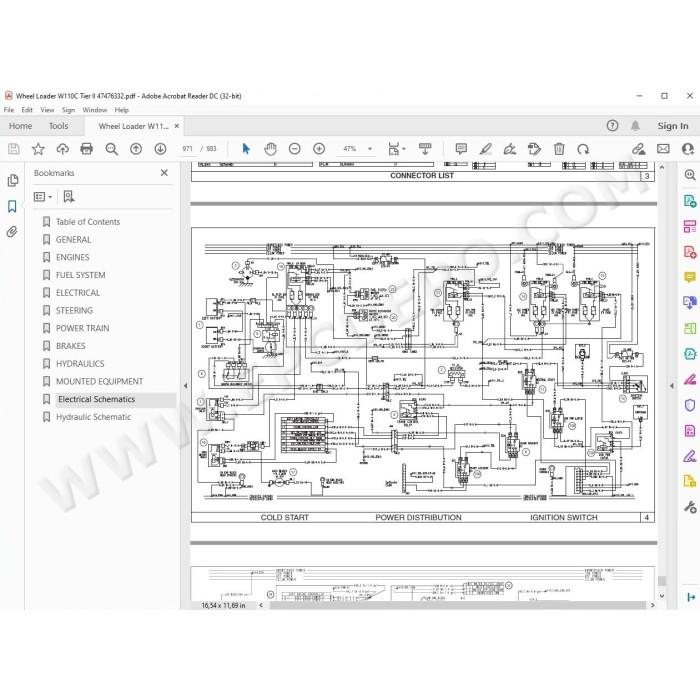700x700 pixels.
Task: Zoom in with the plus icon
Action: pos(319,149)
